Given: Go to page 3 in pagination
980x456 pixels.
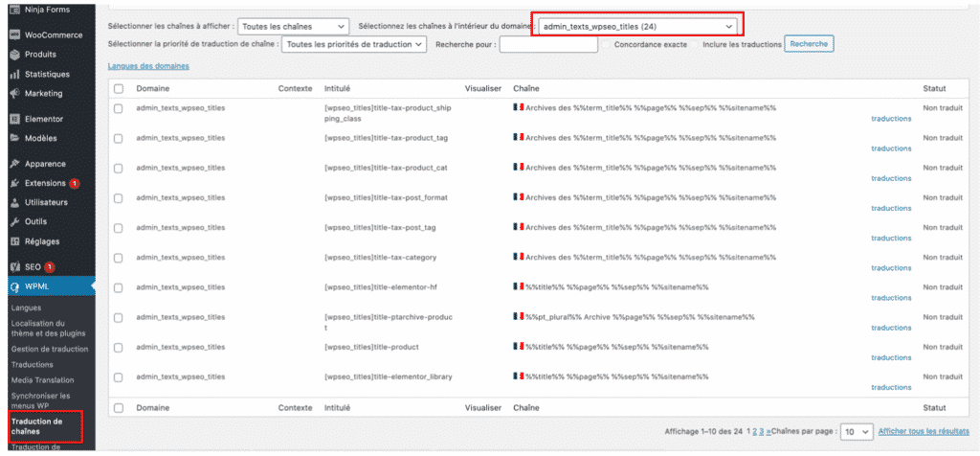Looking at the screenshot, I should click(x=762, y=432).
